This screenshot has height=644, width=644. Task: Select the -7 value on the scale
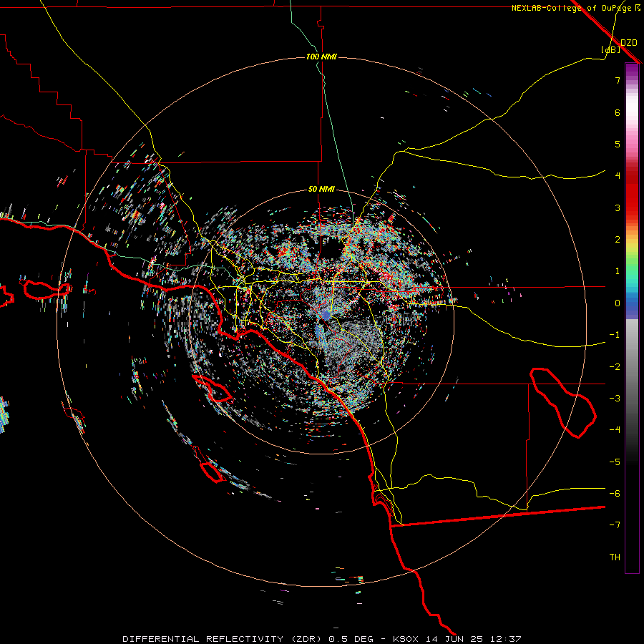coord(615,525)
